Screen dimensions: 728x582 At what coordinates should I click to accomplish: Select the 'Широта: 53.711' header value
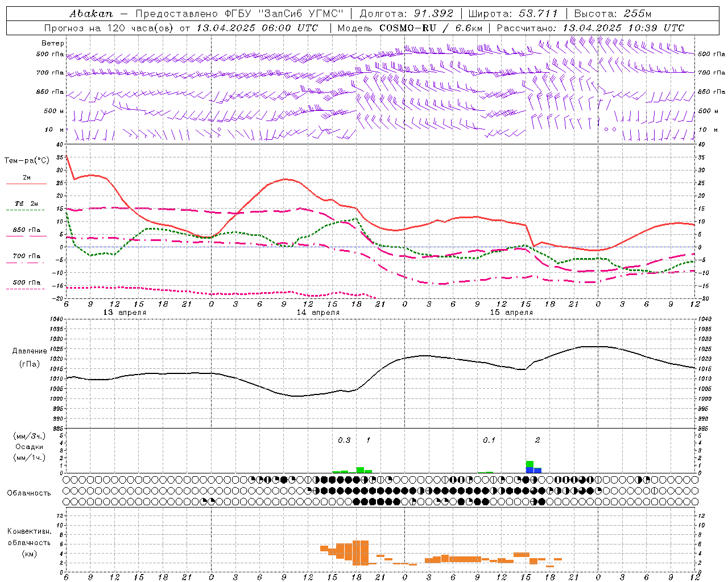click(513, 13)
